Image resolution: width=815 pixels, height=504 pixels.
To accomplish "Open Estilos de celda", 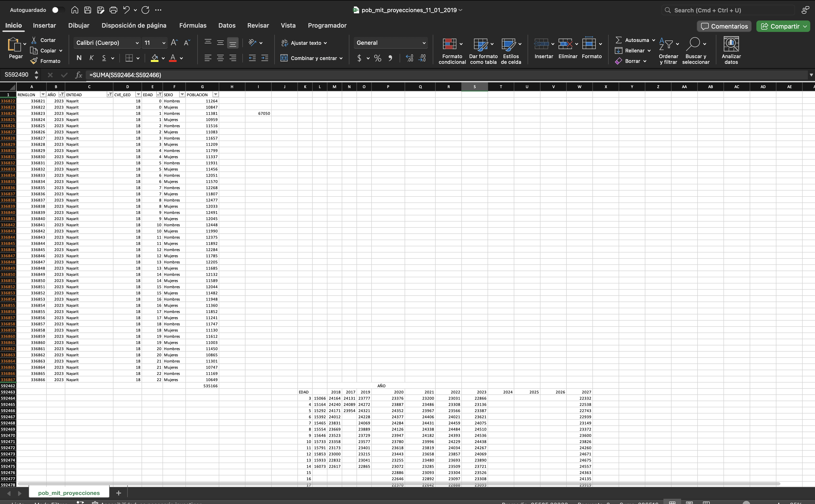I will pos(511,50).
